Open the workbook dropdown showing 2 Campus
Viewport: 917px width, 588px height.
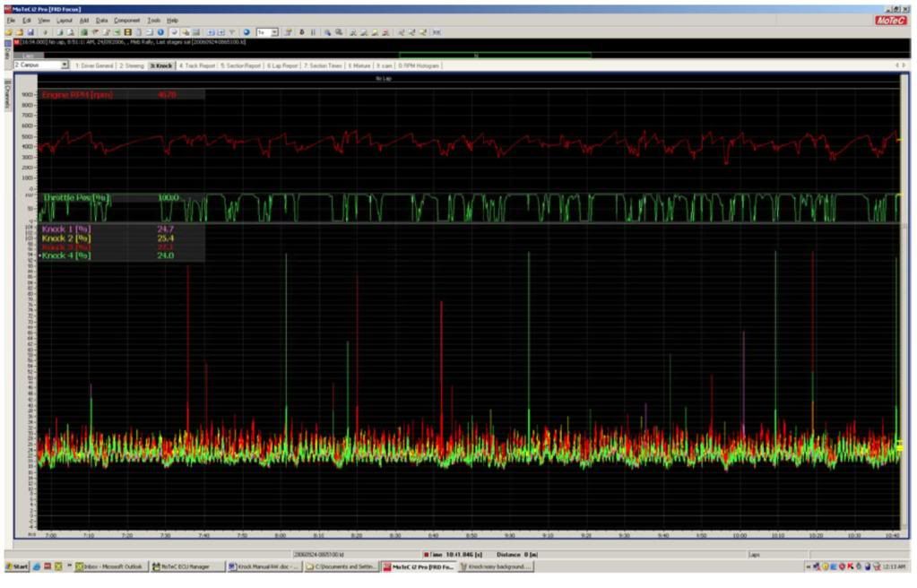pyautogui.click(x=65, y=65)
